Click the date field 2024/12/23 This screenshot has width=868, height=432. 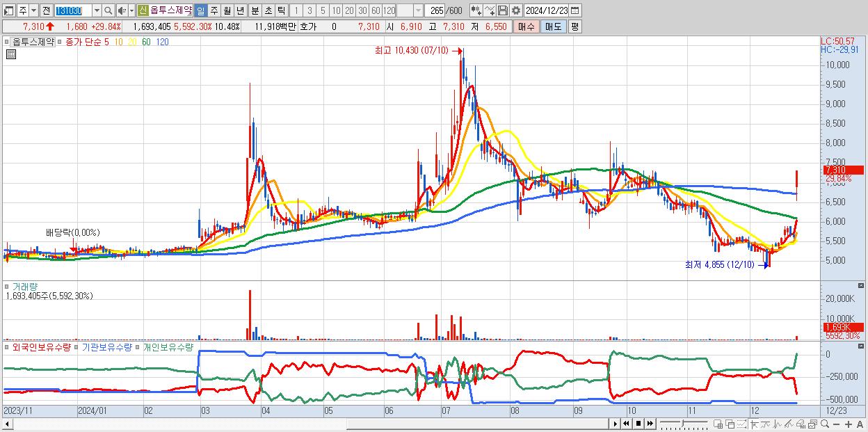click(547, 10)
